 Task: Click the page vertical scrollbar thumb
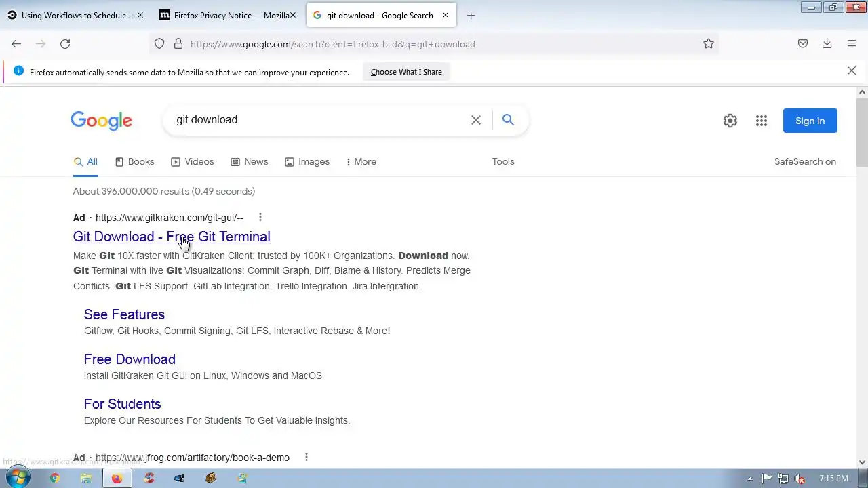pos(862,131)
